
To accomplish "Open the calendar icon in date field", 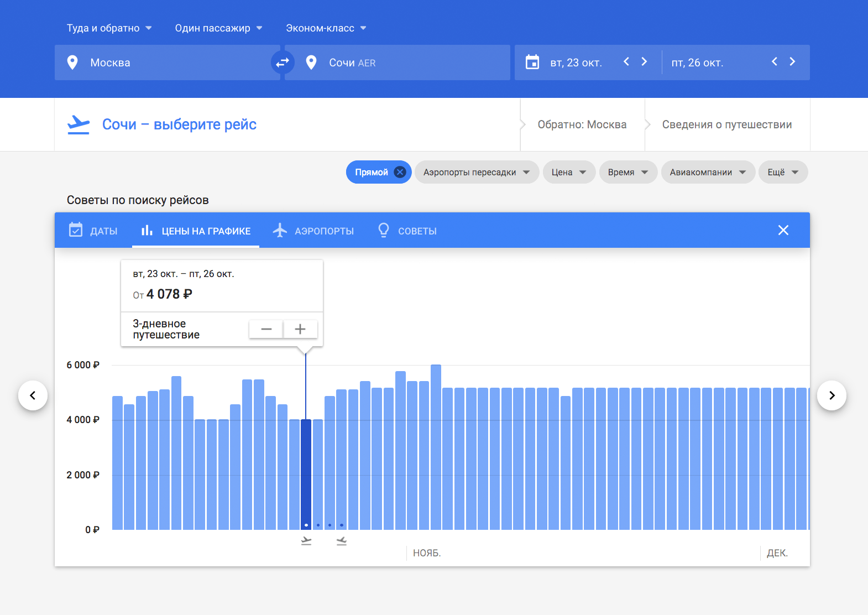I will point(532,62).
